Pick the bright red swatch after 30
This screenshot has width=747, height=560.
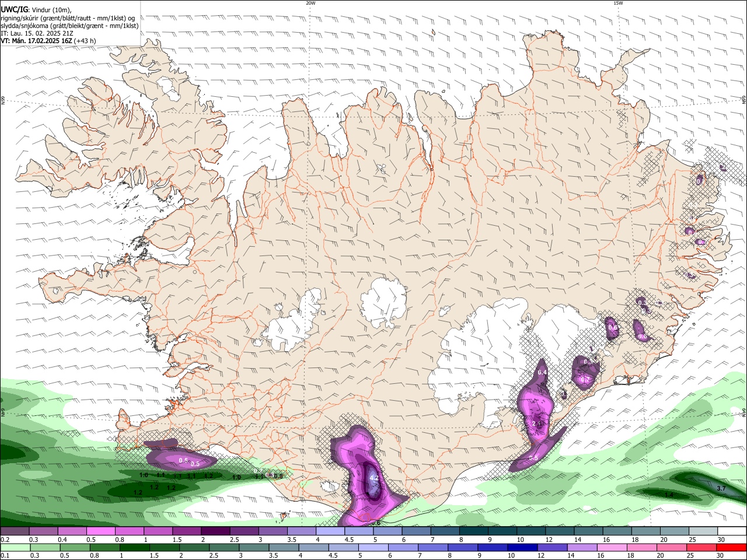[x=732, y=548]
